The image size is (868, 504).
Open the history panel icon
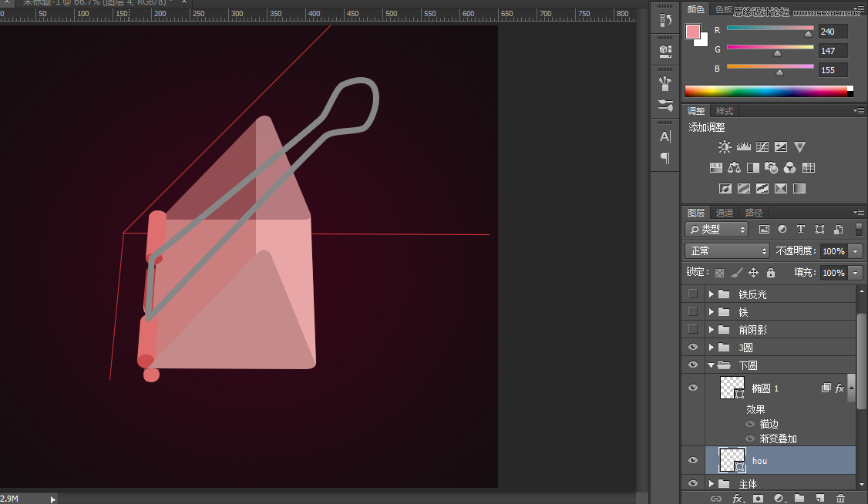point(665,21)
